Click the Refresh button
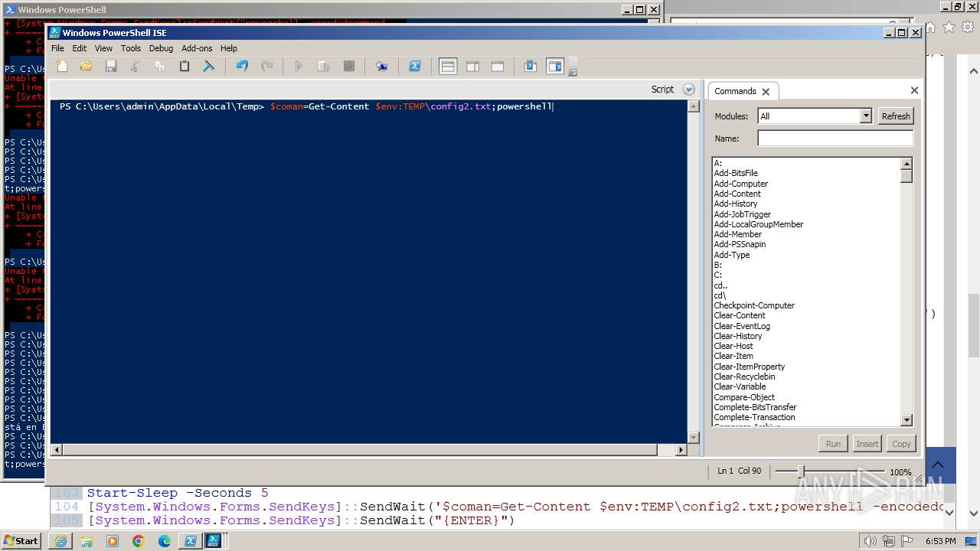Image resolution: width=980 pixels, height=551 pixels. pyautogui.click(x=895, y=116)
